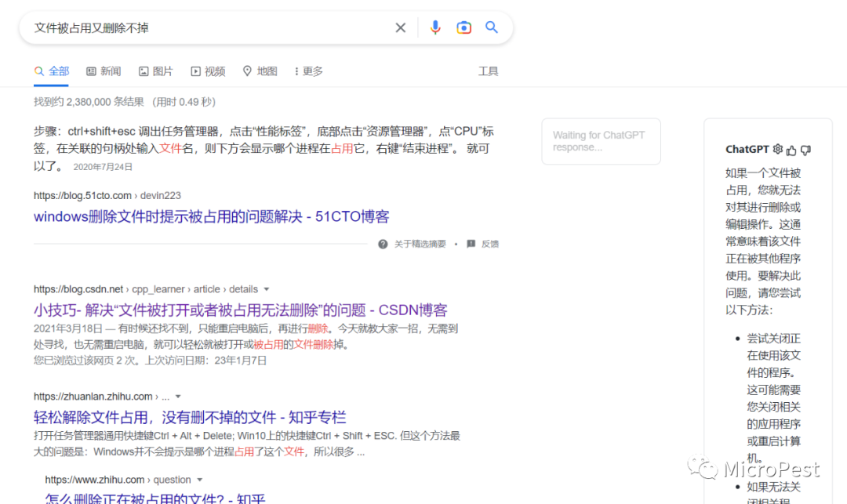Open the 更多 menu
Image resolution: width=847 pixels, height=504 pixels.
click(308, 71)
